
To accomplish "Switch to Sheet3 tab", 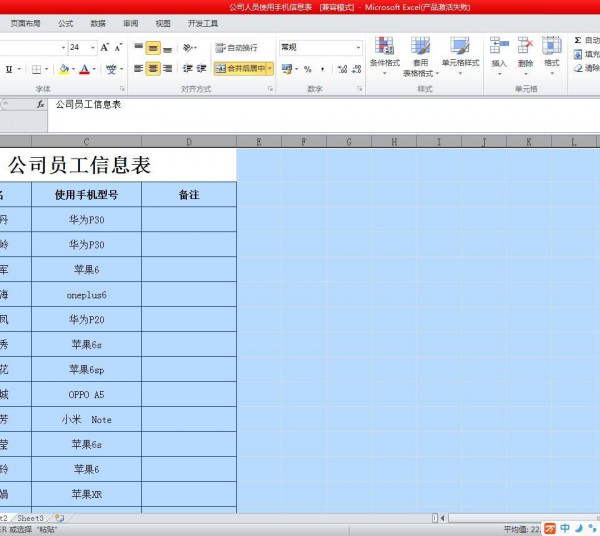I will coord(30,518).
